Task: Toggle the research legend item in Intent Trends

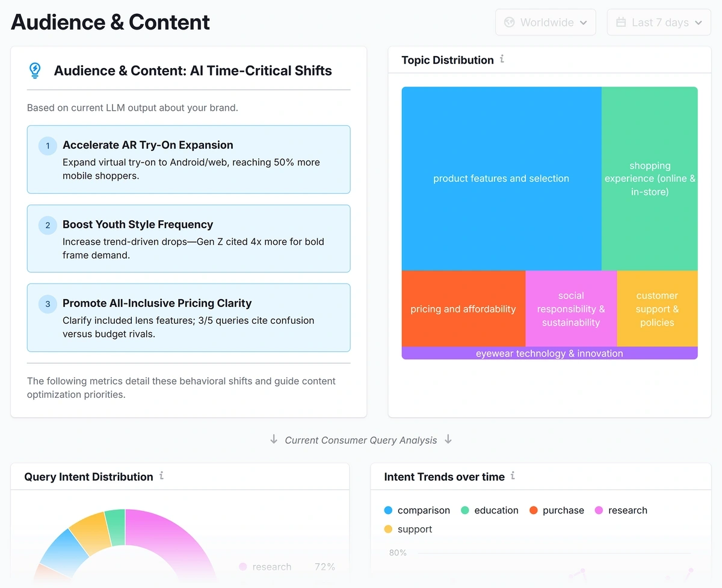Action: [x=621, y=510]
